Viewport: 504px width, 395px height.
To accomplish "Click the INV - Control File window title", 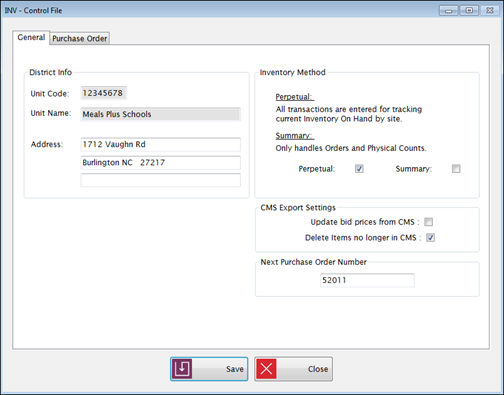I will click(33, 11).
